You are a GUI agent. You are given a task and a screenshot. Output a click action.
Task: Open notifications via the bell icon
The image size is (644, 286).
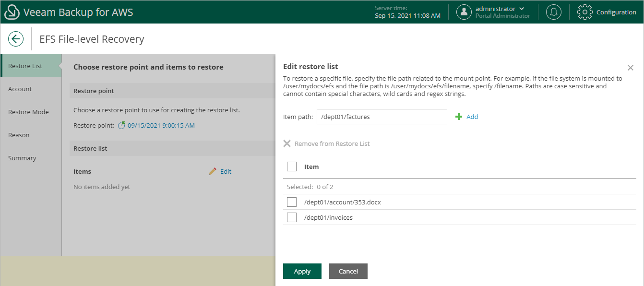click(x=554, y=12)
